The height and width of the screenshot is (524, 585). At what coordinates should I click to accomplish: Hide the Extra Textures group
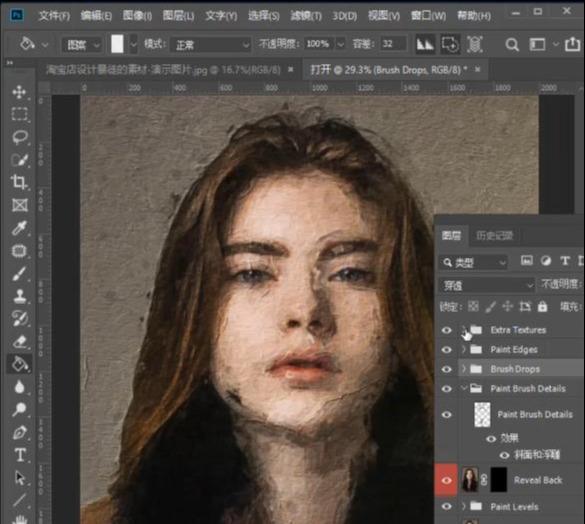pyautogui.click(x=447, y=330)
